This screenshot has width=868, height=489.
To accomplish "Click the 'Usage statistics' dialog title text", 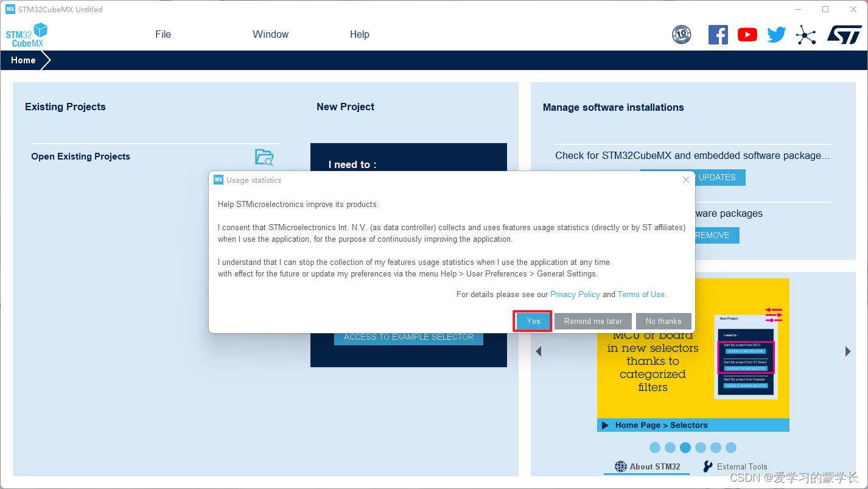I will pyautogui.click(x=254, y=180).
